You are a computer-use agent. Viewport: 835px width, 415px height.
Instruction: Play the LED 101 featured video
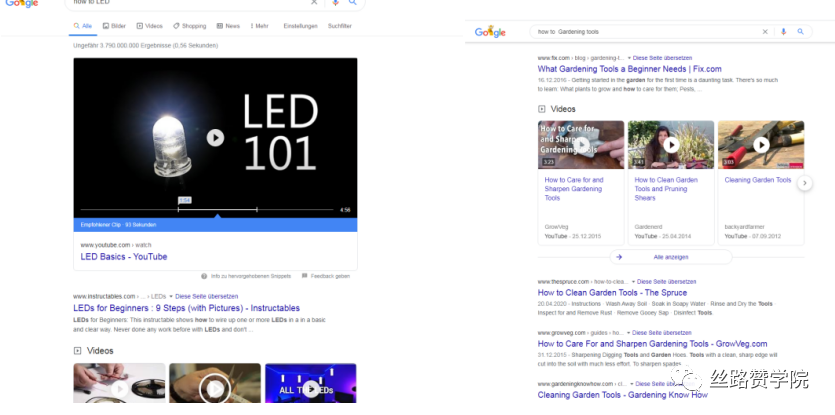[215, 137]
